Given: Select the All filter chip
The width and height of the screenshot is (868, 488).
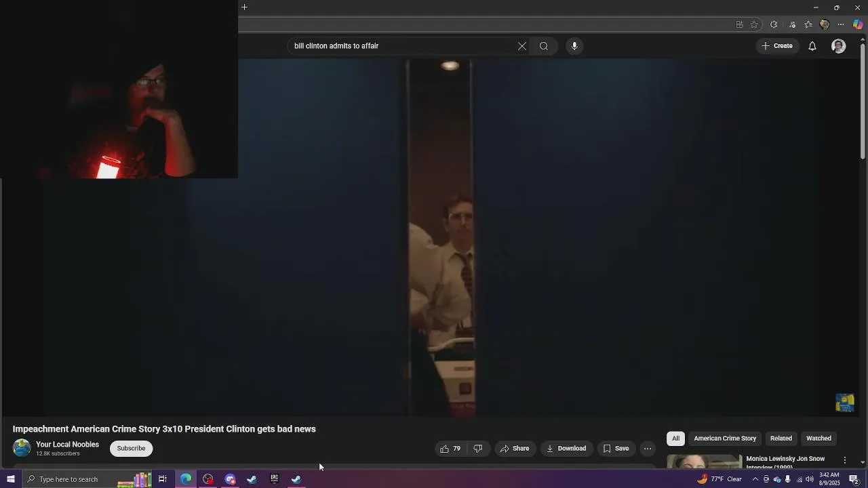Looking at the screenshot, I should 675,439.
